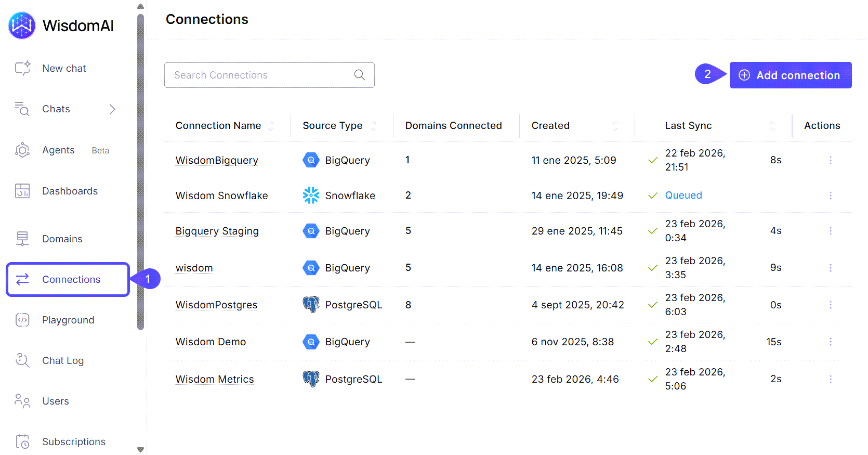The width and height of the screenshot is (868, 455).
Task: Click the Playground code icon
Action: pyautogui.click(x=22, y=320)
